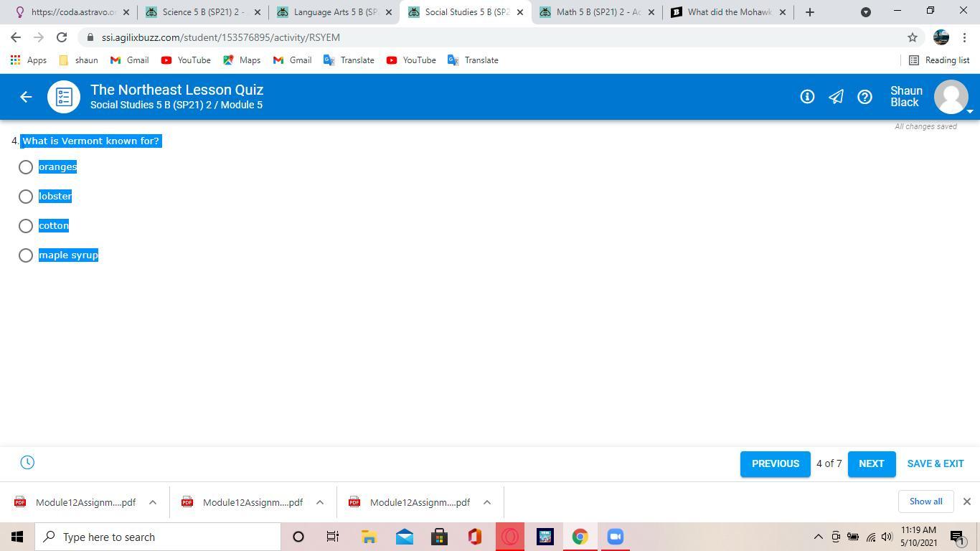Open the Chrome menu three dots
Screen dimensions: 980x551
pyautogui.click(x=964, y=37)
